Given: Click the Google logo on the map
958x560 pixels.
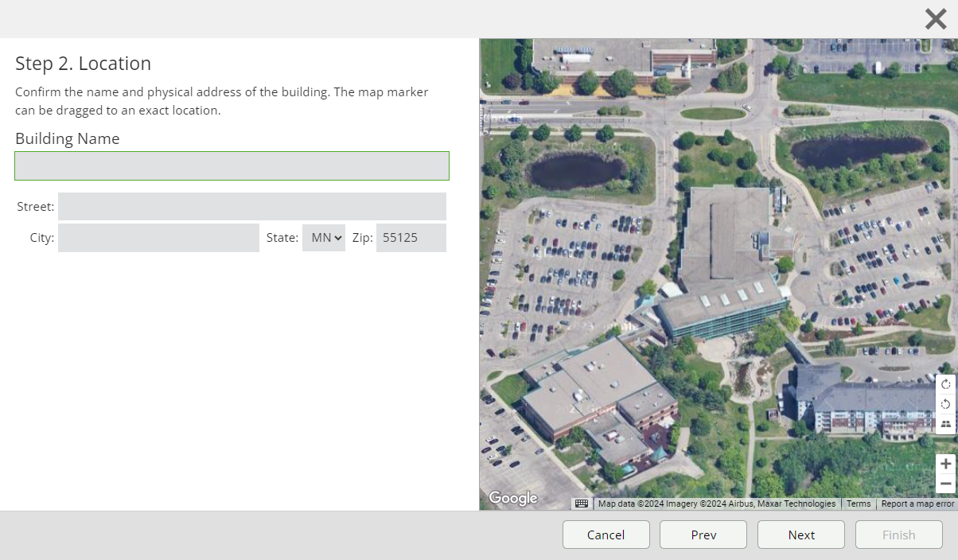Looking at the screenshot, I should point(513,498).
